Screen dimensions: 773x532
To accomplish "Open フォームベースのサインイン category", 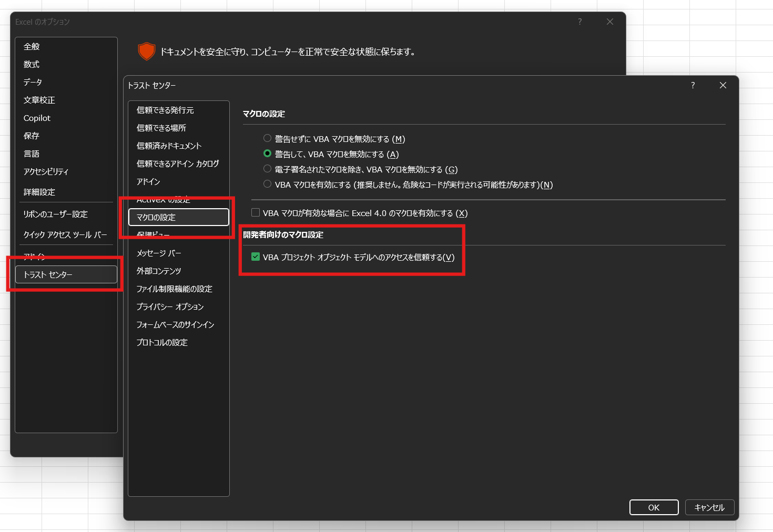I will click(179, 324).
